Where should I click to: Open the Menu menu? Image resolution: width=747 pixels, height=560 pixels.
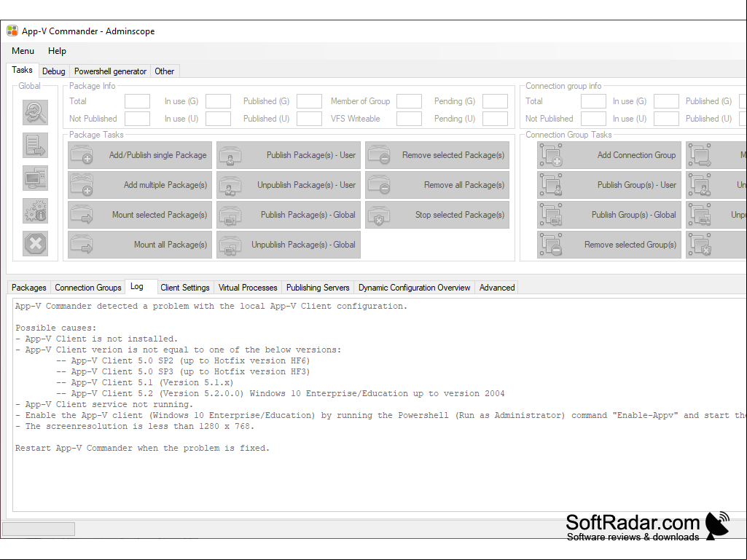23,51
